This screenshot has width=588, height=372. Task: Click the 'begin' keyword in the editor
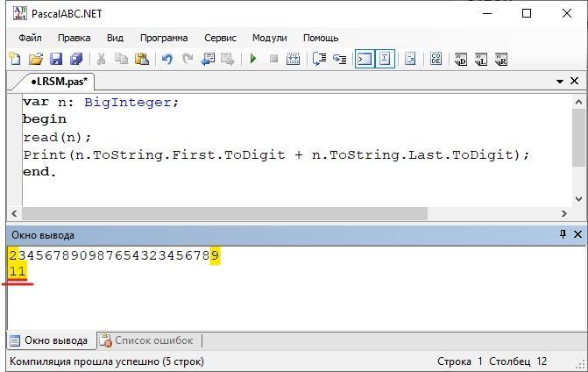pos(45,119)
